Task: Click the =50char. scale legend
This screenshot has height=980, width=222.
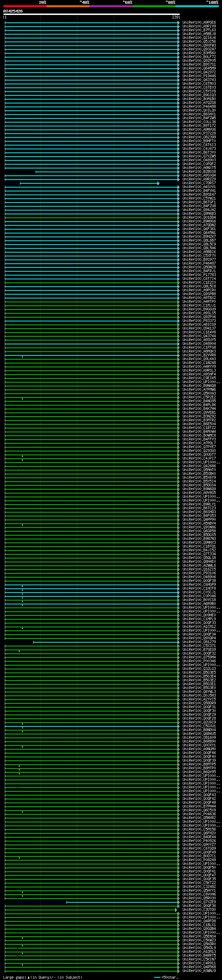Action: [166, 977]
